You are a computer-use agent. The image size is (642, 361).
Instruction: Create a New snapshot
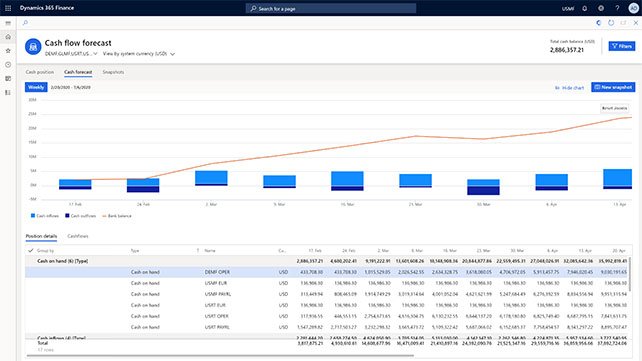613,87
